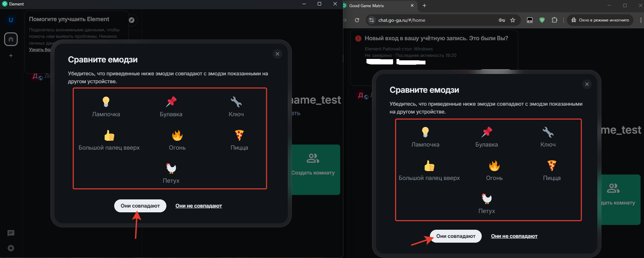The height and width of the screenshot is (258, 644).
Task: Maximize the Element desktop window
Action: (319, 4)
